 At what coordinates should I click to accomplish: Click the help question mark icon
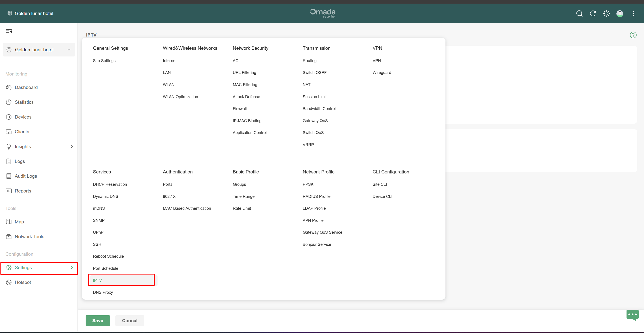click(x=633, y=35)
